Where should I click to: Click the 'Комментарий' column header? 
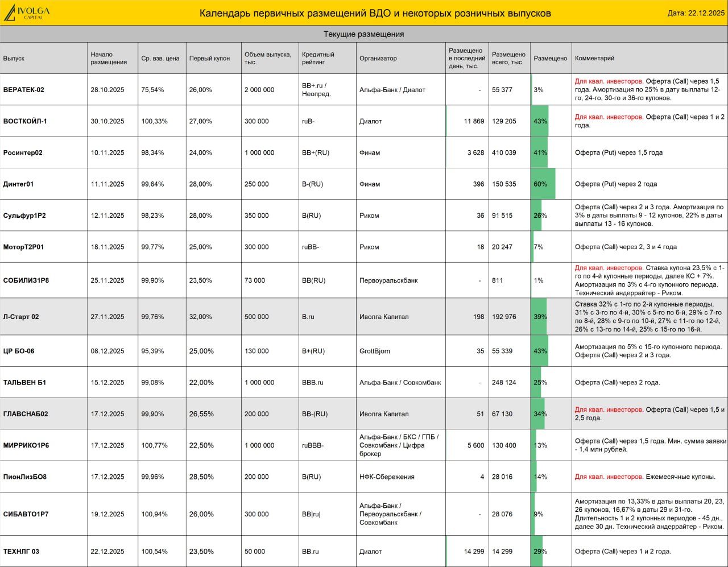pyautogui.click(x=594, y=58)
